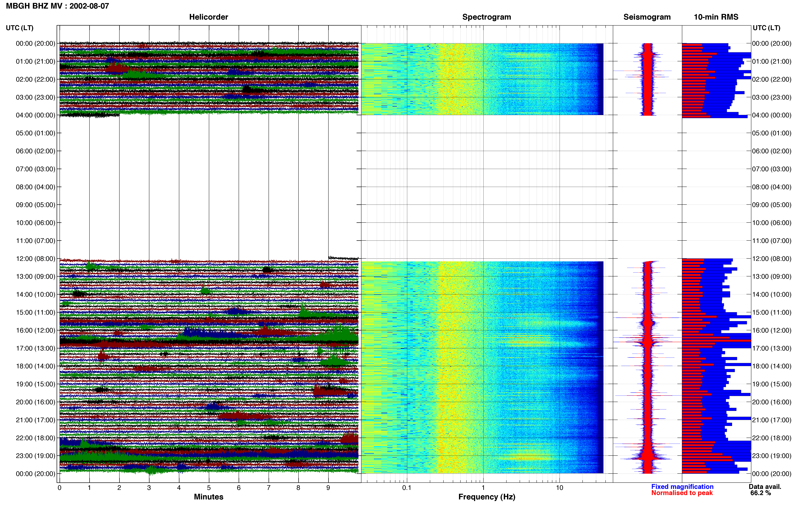
Task: Click left time label 20:00 (16:00)
Action: coord(36,402)
